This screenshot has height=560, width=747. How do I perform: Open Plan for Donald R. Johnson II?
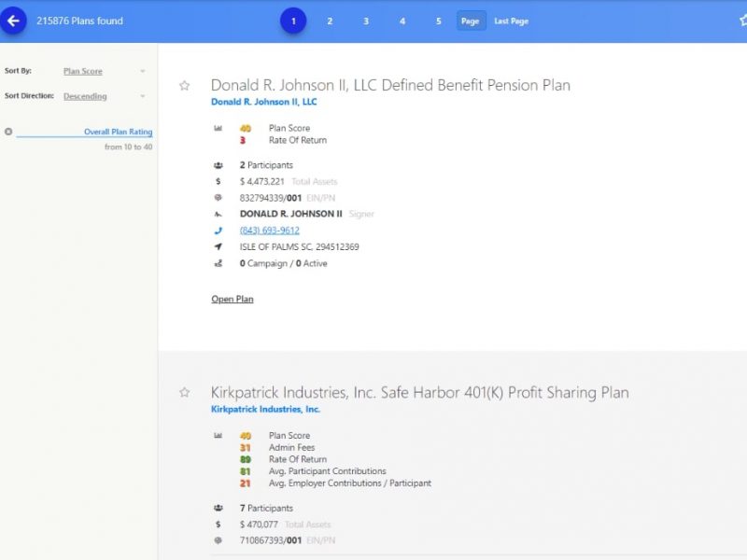point(233,300)
